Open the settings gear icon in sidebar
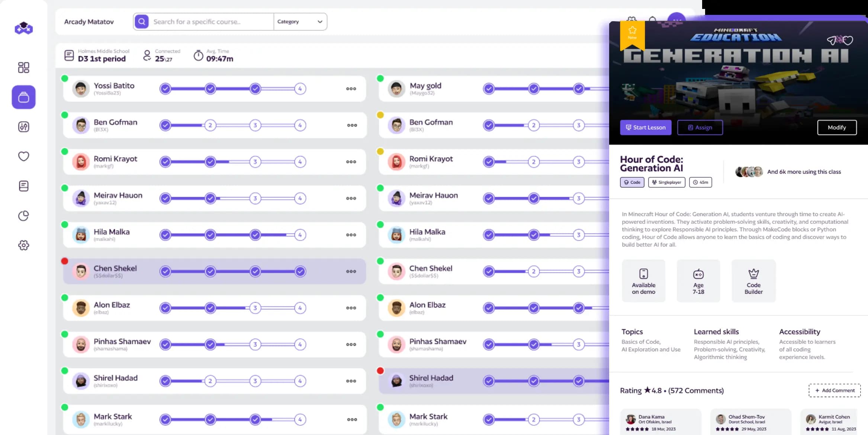This screenshot has height=435, width=868. coord(23,245)
